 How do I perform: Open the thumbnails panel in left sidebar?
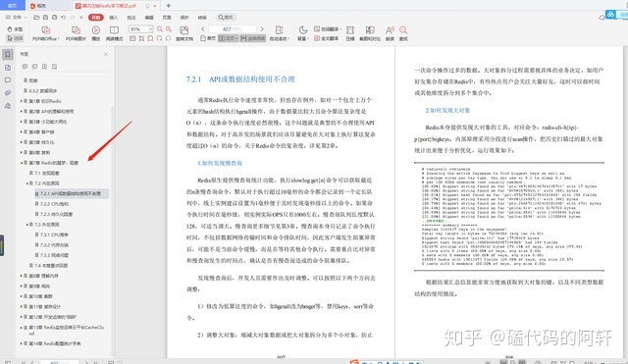8,68
